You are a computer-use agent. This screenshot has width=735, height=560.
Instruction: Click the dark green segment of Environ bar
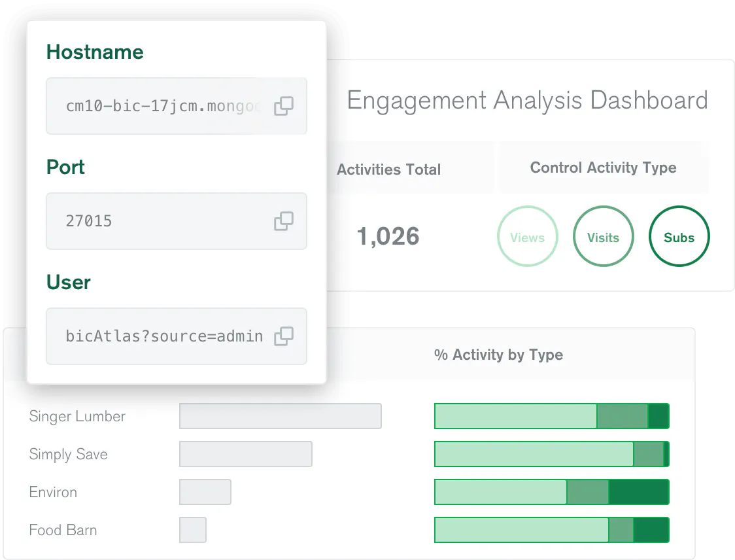(x=639, y=492)
